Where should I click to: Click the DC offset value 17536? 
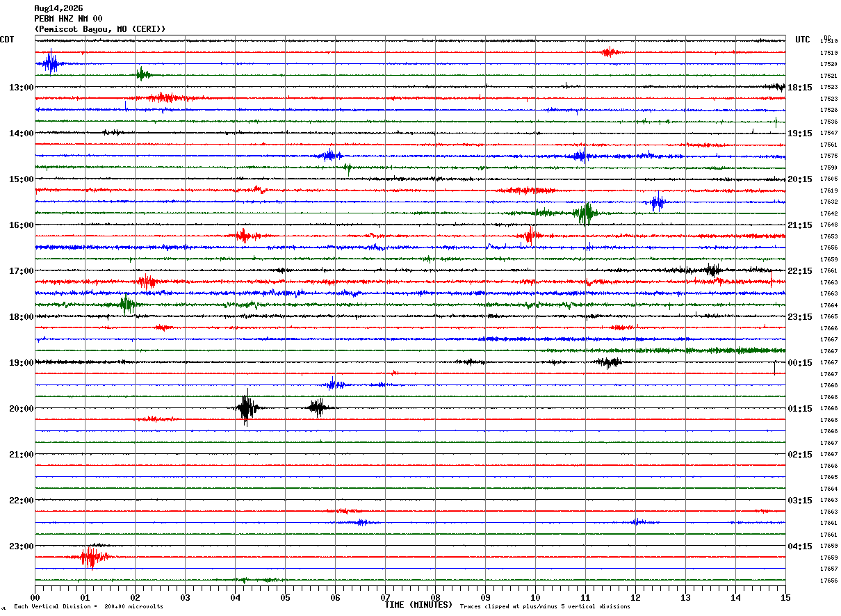click(x=828, y=122)
